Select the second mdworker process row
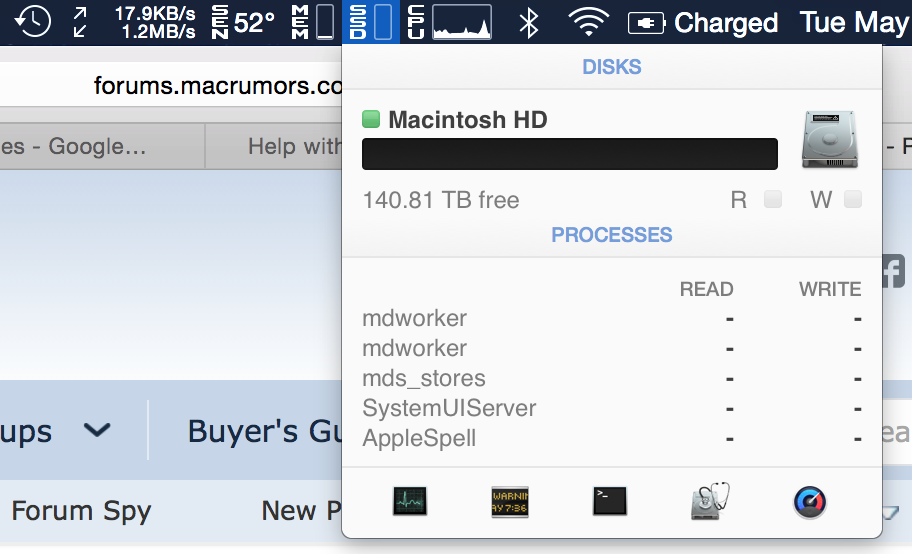This screenshot has width=912, height=554. click(612, 349)
